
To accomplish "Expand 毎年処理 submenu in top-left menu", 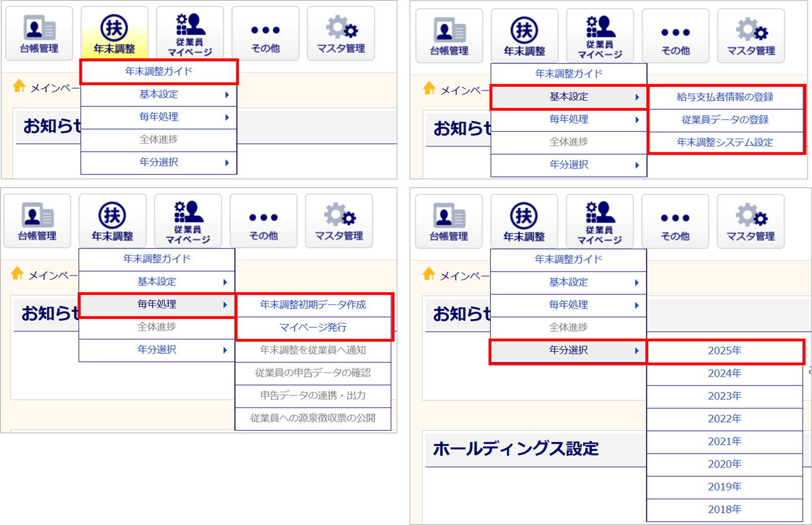I will pos(159,117).
